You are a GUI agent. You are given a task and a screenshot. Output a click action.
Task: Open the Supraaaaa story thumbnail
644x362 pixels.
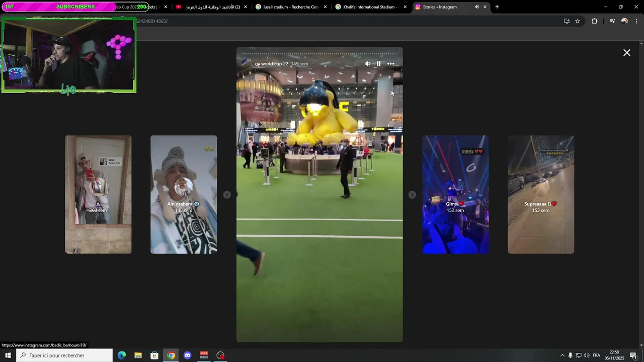[x=541, y=195]
